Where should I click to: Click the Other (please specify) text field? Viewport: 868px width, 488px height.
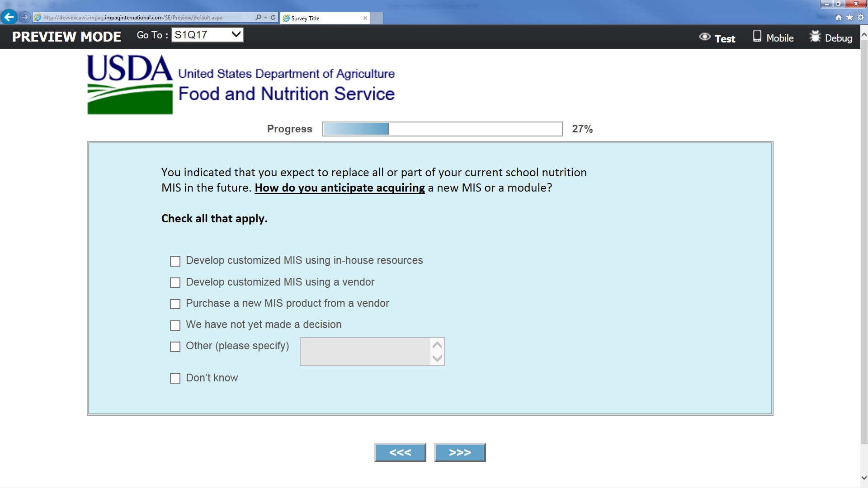[365, 352]
